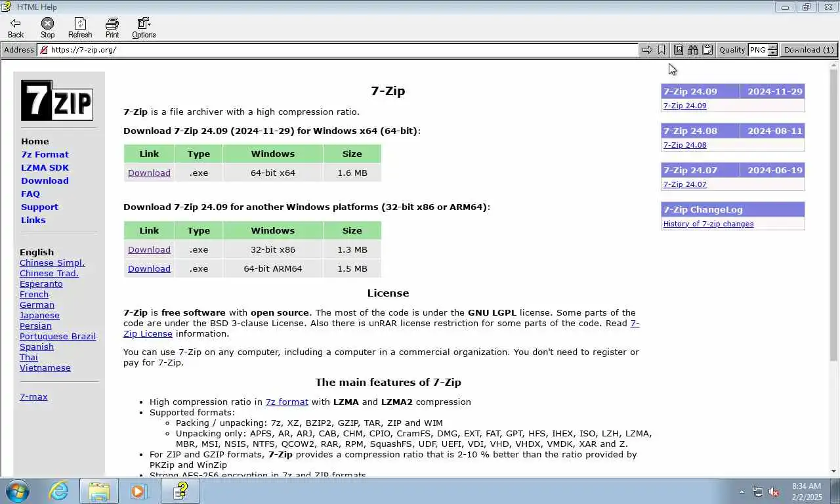The height and width of the screenshot is (504, 840).
Task: Open the Windows Start menu
Action: (18, 491)
